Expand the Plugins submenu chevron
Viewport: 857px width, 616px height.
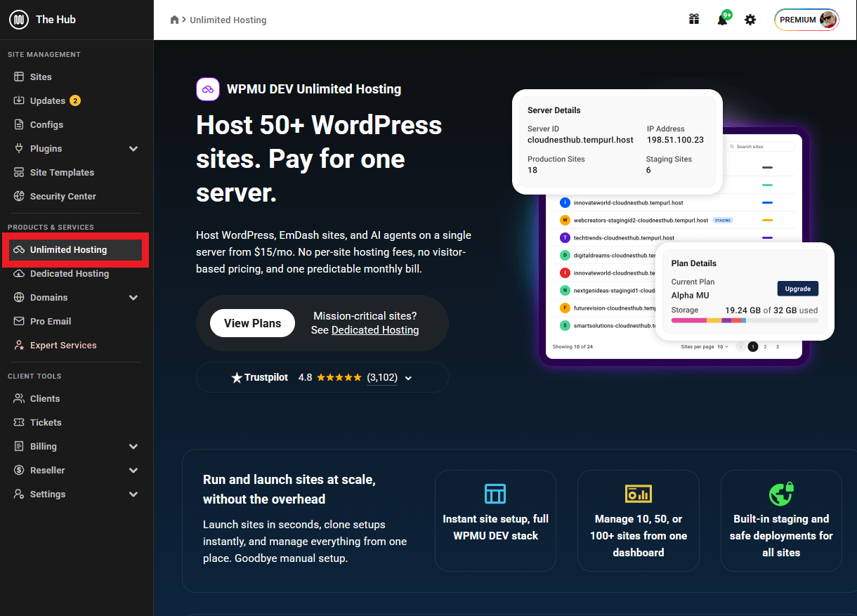(x=133, y=148)
